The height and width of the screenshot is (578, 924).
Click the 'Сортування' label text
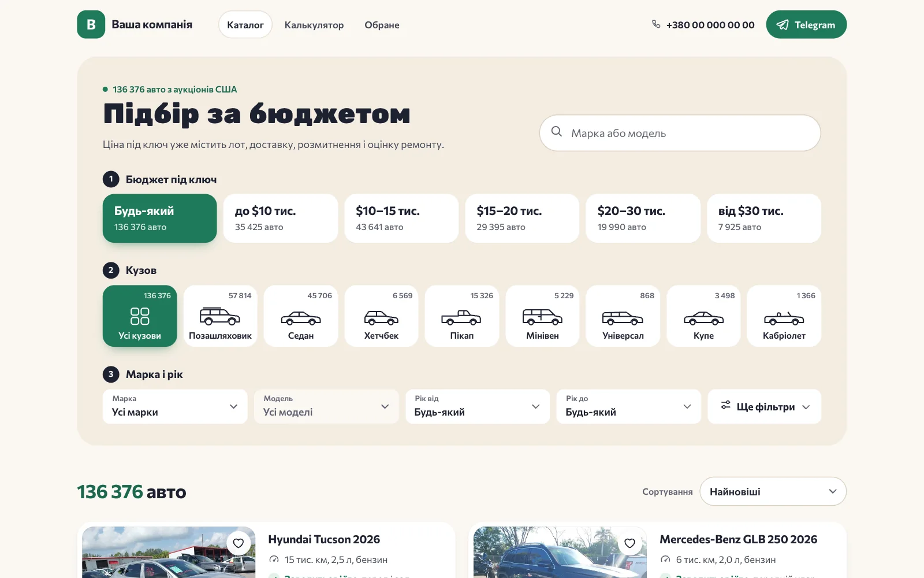tap(668, 491)
